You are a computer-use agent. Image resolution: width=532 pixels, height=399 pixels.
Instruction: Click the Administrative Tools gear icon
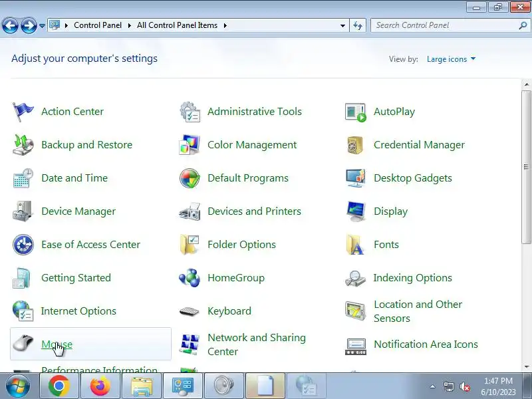click(x=190, y=112)
